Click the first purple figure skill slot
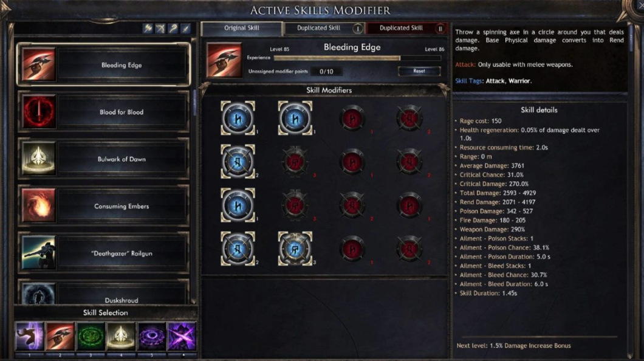The height and width of the screenshot is (361, 644). (30, 336)
